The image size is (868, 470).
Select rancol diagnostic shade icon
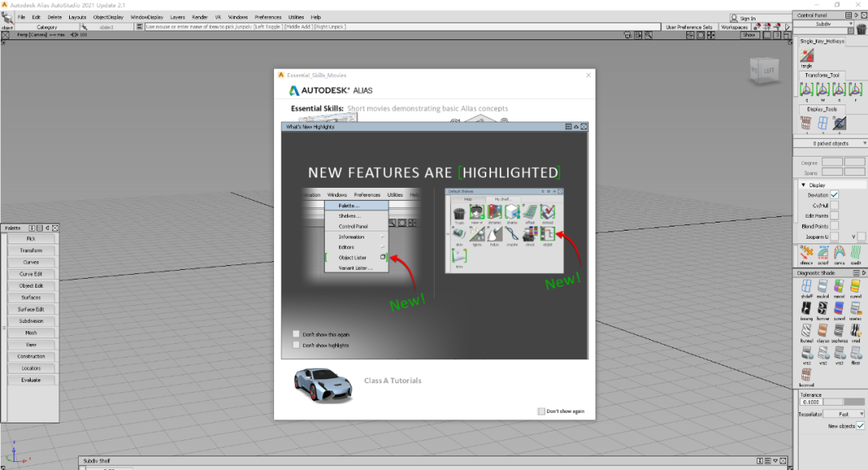[x=839, y=286]
